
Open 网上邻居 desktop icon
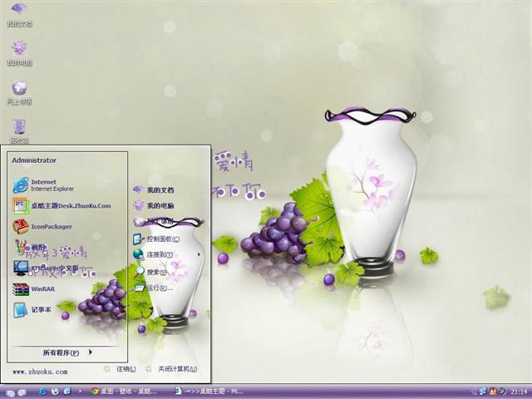point(19,92)
